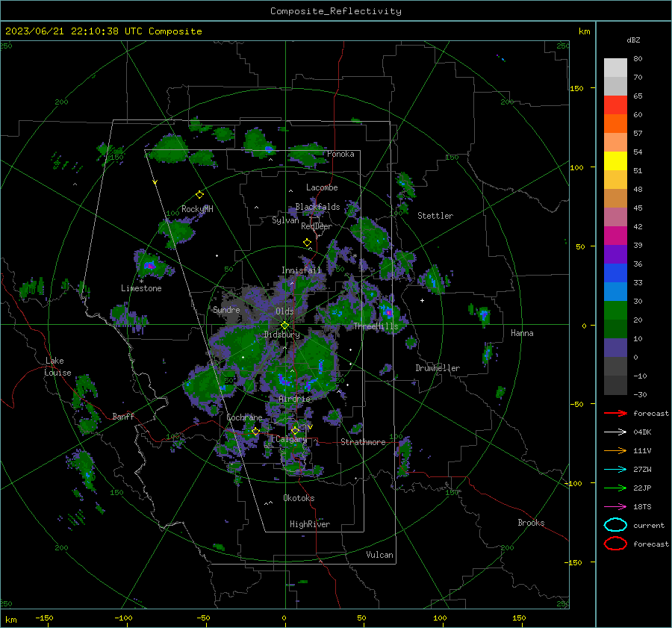Click the yellow diamond marker below Cochrane

pyautogui.click(x=255, y=432)
